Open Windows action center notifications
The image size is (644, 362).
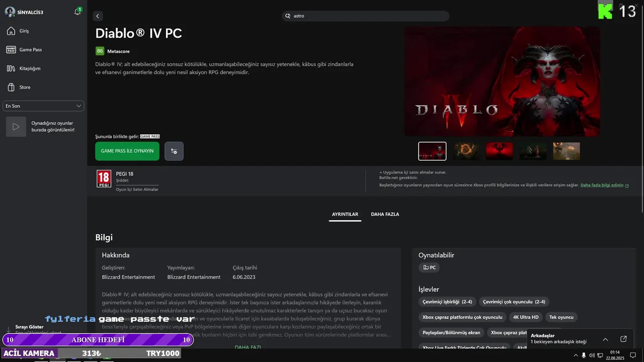(633, 355)
